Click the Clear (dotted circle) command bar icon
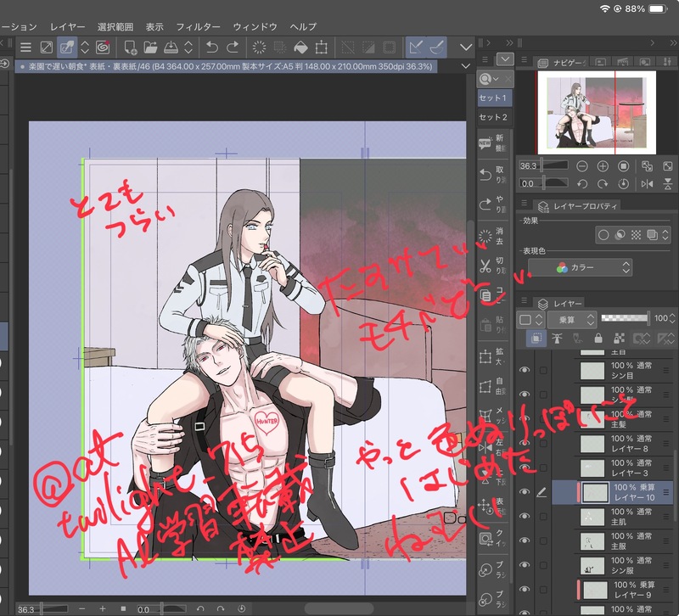This screenshot has width=679, height=616. [259, 47]
